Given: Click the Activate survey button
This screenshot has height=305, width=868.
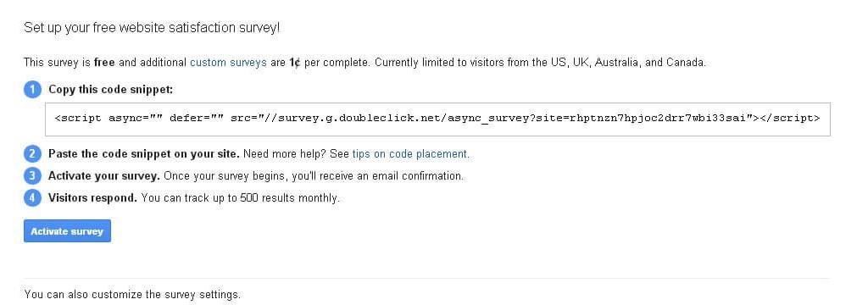Looking at the screenshot, I should click(x=67, y=231).
